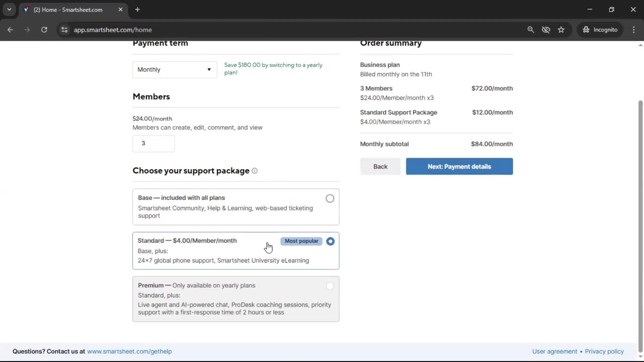Open the www.smartsheet.com/gethelp link
Image resolution: width=644 pixels, height=362 pixels.
click(129, 351)
